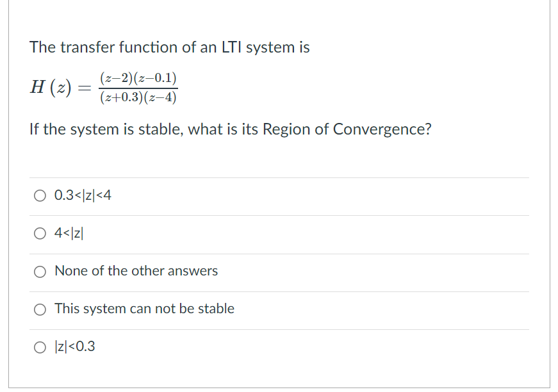Click the This system can not be stable label
Screen dimensions: 558x392
tap(144, 309)
